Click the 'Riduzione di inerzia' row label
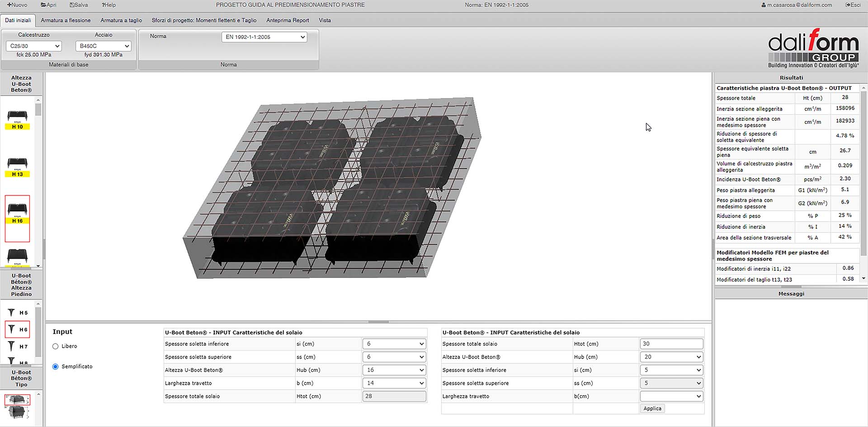Viewport: 868px width, 427px height. pos(741,227)
